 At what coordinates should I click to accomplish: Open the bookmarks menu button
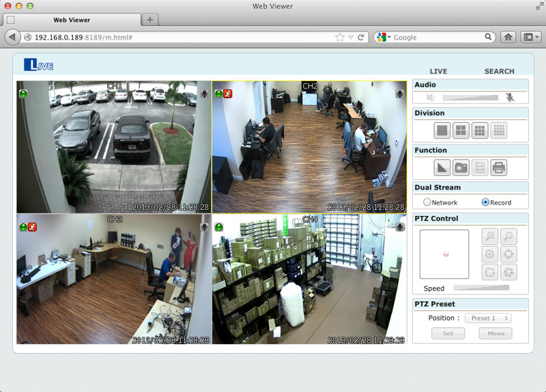pyautogui.click(x=531, y=37)
